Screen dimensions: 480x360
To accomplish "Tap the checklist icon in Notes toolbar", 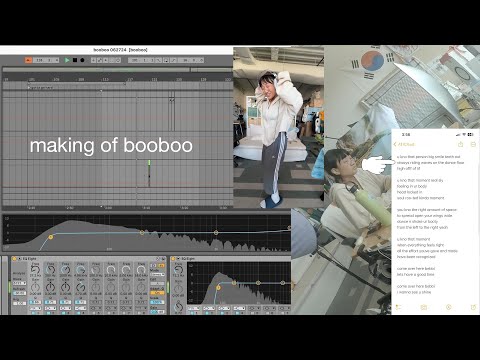I will point(398,307).
